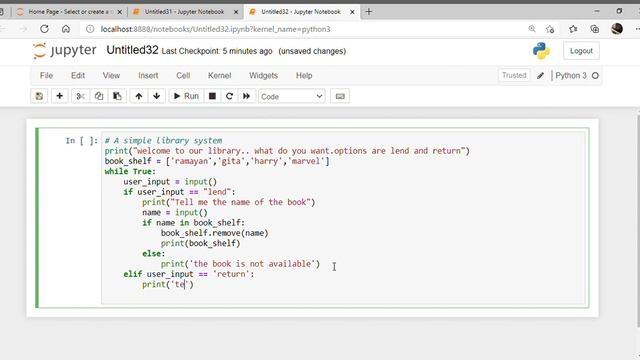Open the Code cell type dropdown
Viewport: 640px width, 360px height.
tap(291, 97)
